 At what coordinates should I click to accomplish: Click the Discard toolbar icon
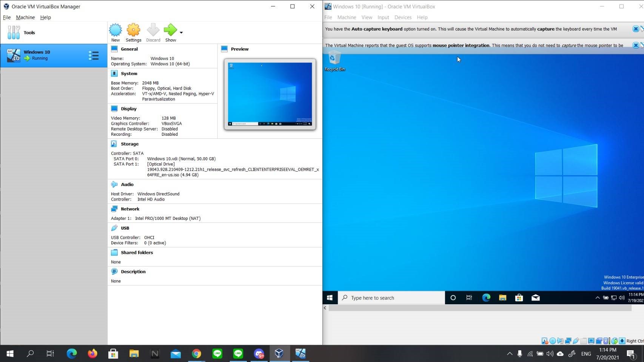[x=153, y=30]
